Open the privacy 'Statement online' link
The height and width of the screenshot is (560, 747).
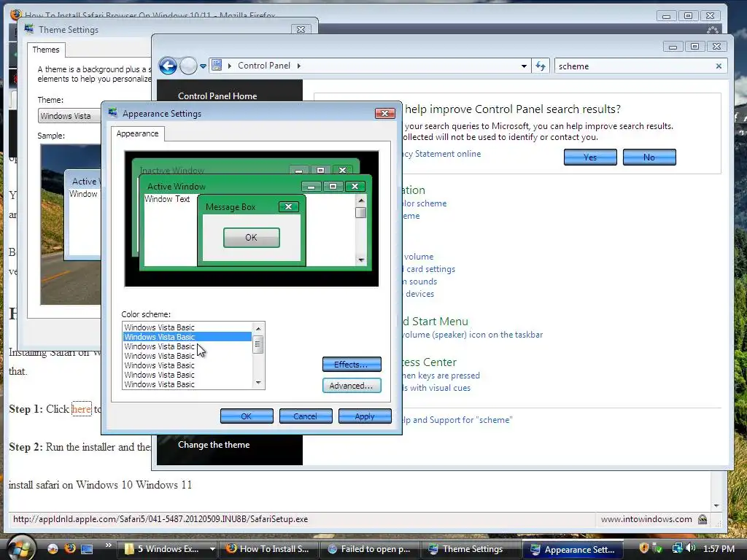point(441,154)
